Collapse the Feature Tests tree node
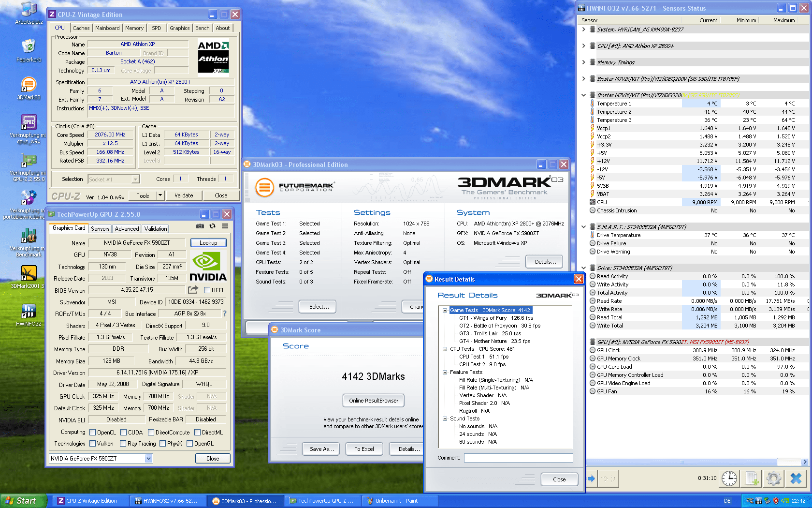This screenshot has width=812, height=508. 445,372
